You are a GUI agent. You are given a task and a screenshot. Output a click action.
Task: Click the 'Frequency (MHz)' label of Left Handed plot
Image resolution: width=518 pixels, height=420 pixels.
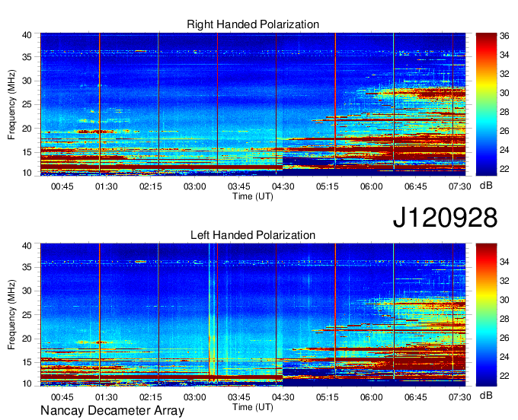(x=11, y=315)
